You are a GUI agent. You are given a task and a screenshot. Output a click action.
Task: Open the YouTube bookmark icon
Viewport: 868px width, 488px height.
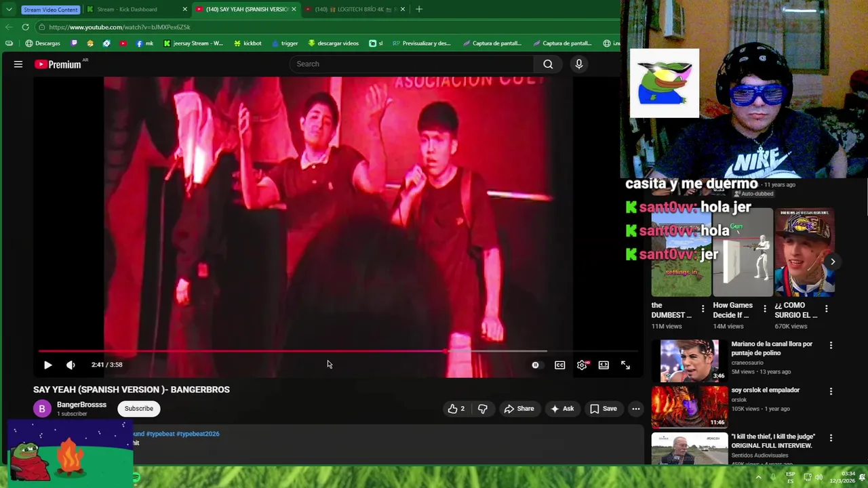click(x=123, y=43)
